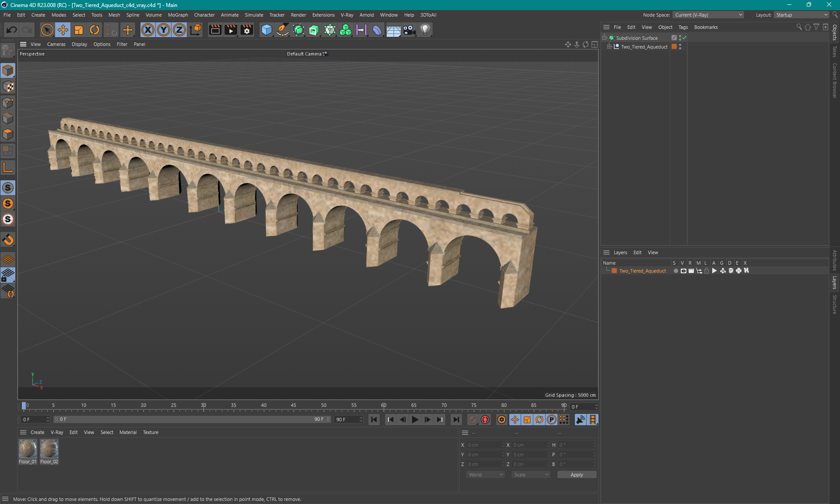Click the Light bulb object icon
This screenshot has width=840, height=504.
425,30
